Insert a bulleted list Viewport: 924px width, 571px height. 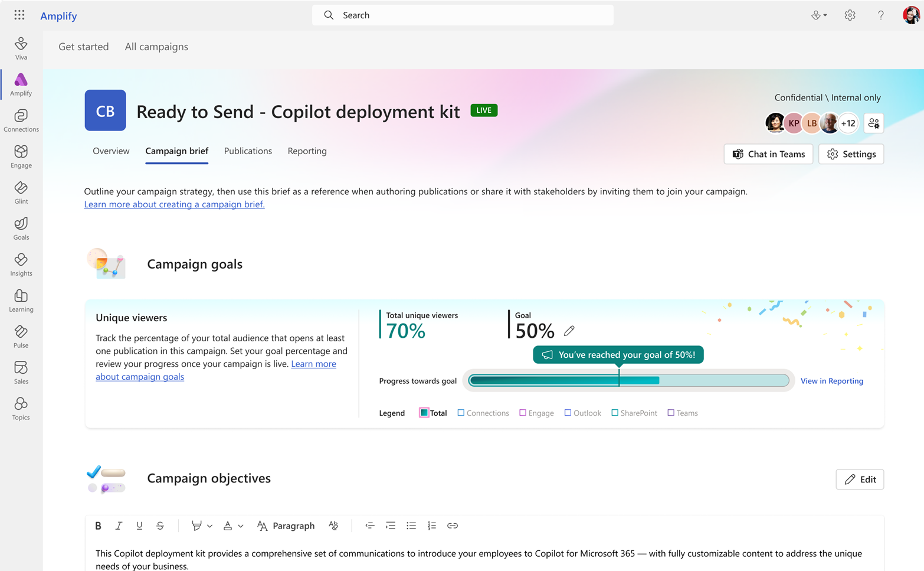411,526
